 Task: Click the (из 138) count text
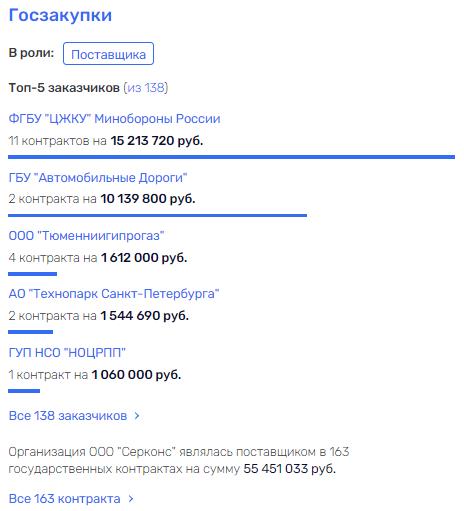click(146, 88)
